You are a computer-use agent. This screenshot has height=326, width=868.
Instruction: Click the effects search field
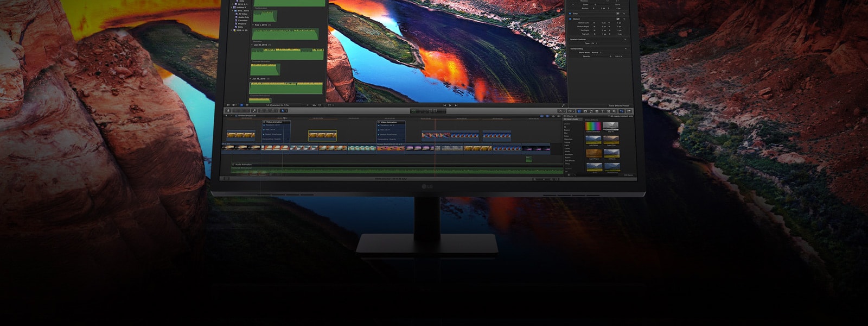[x=597, y=175]
